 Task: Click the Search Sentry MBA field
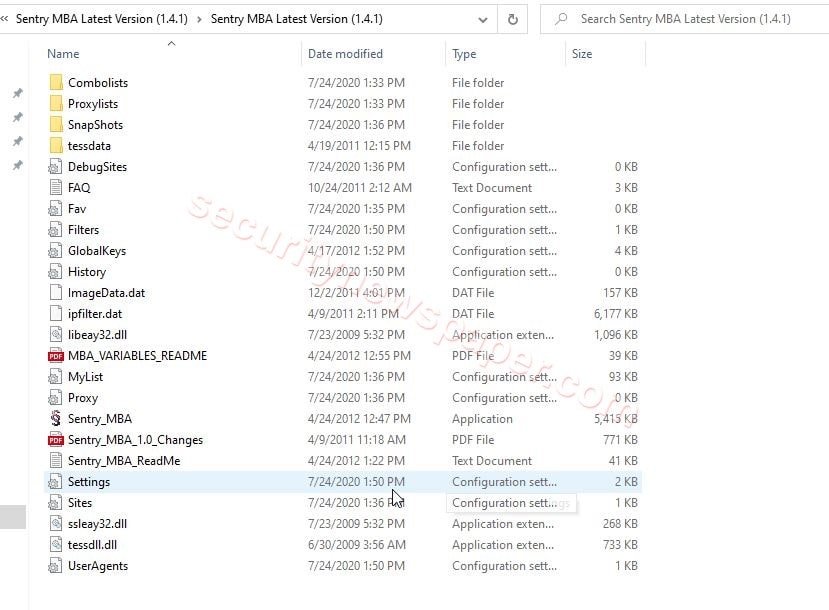685,19
